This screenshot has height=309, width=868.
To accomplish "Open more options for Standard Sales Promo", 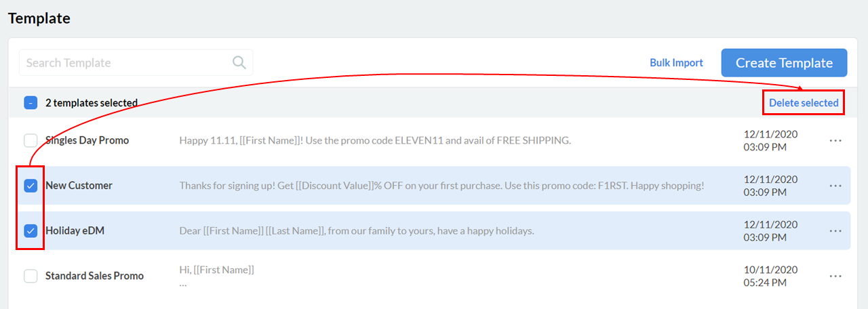I will pyautogui.click(x=835, y=276).
